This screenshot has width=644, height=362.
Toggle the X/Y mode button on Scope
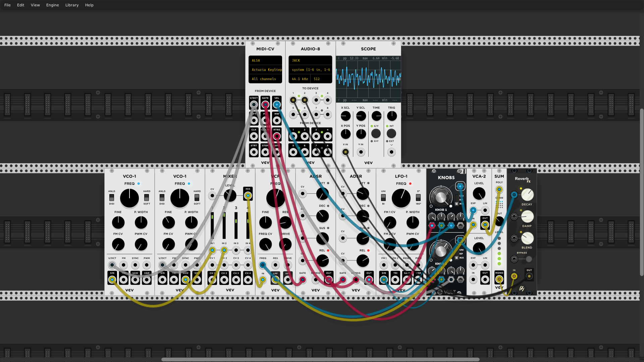point(376,133)
